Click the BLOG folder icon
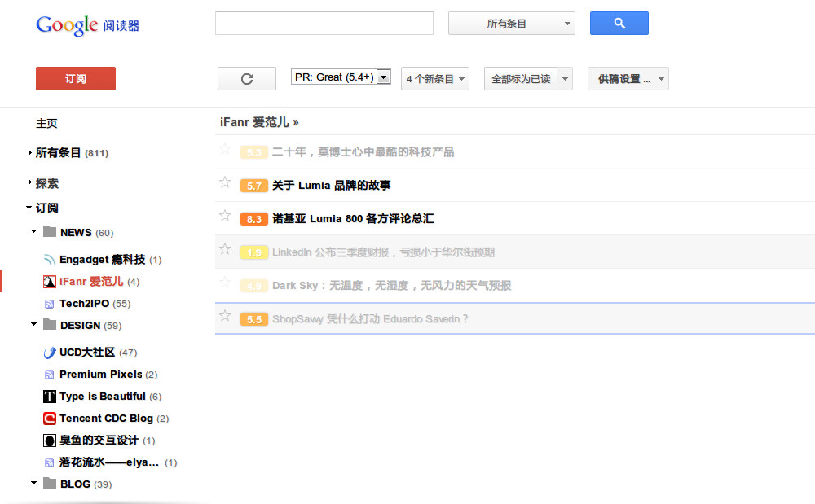The image size is (815, 504). point(50,484)
